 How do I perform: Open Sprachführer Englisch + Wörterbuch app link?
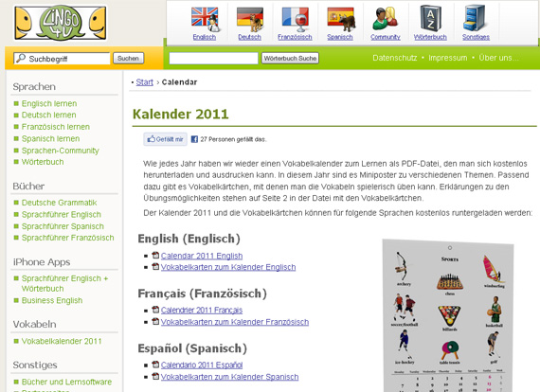[64, 283]
